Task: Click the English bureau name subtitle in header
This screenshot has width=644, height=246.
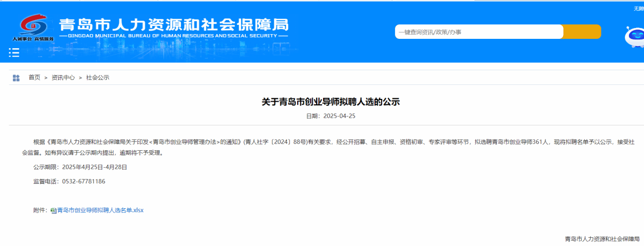Action: click(x=173, y=36)
